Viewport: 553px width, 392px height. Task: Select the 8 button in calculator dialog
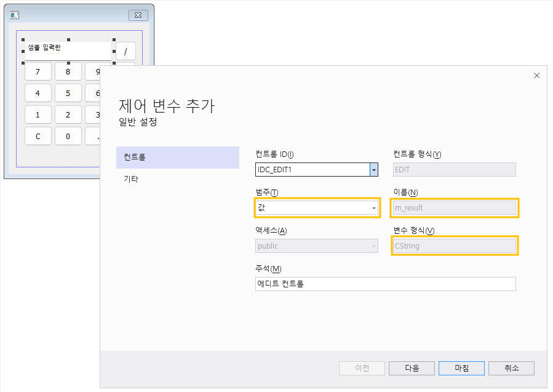(68, 72)
